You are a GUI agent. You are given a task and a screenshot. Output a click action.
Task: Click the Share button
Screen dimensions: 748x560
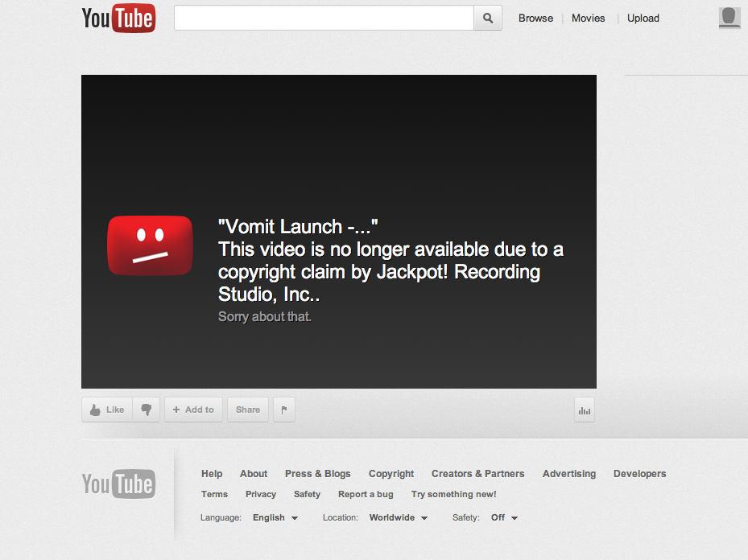click(x=246, y=409)
